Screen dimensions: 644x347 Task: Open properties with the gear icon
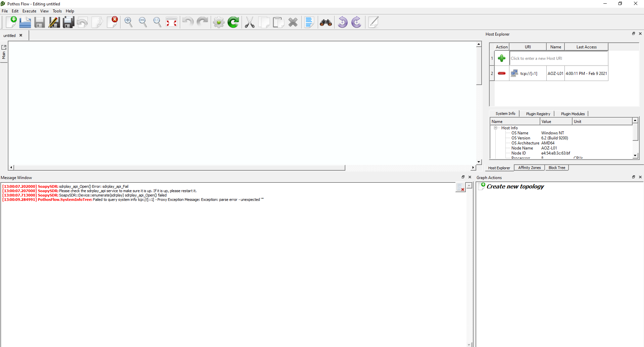click(218, 22)
